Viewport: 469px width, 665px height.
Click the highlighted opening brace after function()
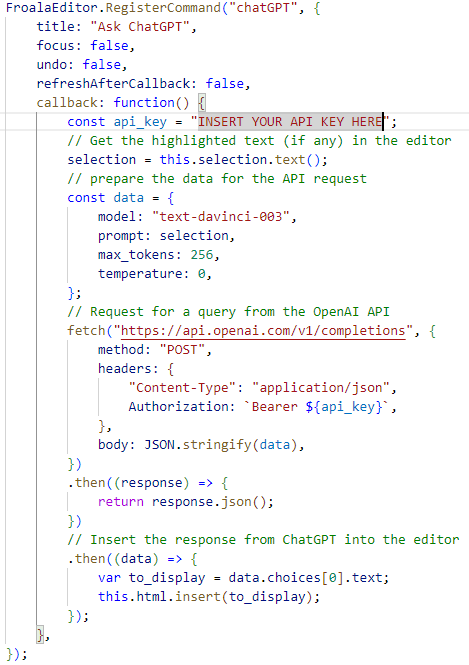click(x=201, y=103)
